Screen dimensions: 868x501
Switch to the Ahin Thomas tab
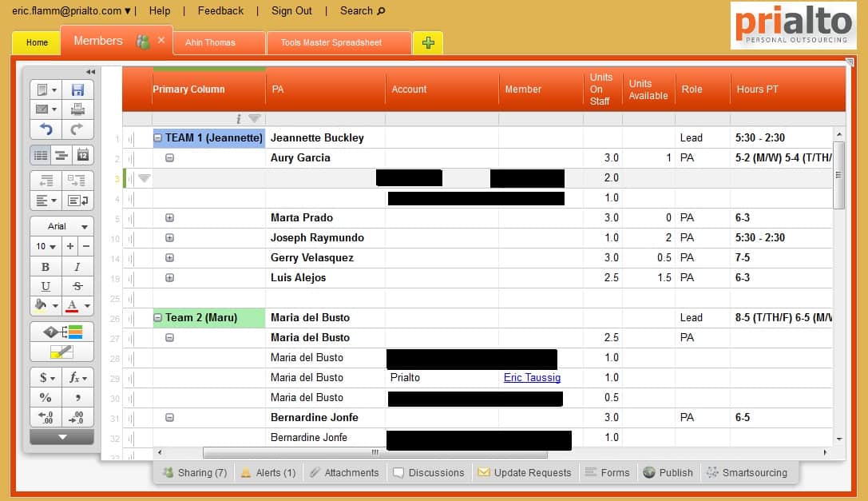pos(210,42)
